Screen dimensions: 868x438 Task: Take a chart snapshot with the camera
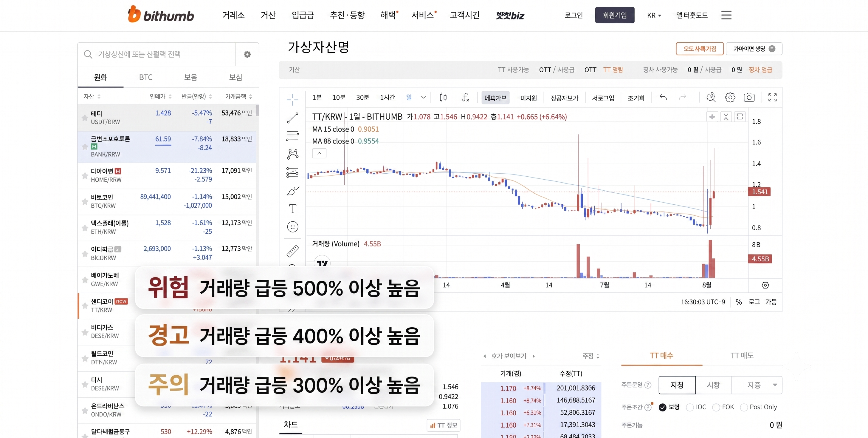pyautogui.click(x=749, y=98)
